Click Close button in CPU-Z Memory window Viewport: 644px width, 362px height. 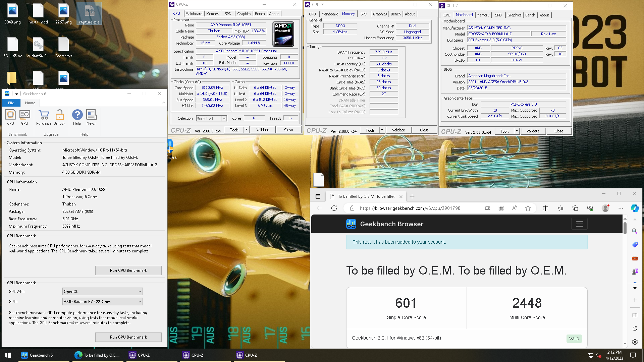click(x=424, y=130)
